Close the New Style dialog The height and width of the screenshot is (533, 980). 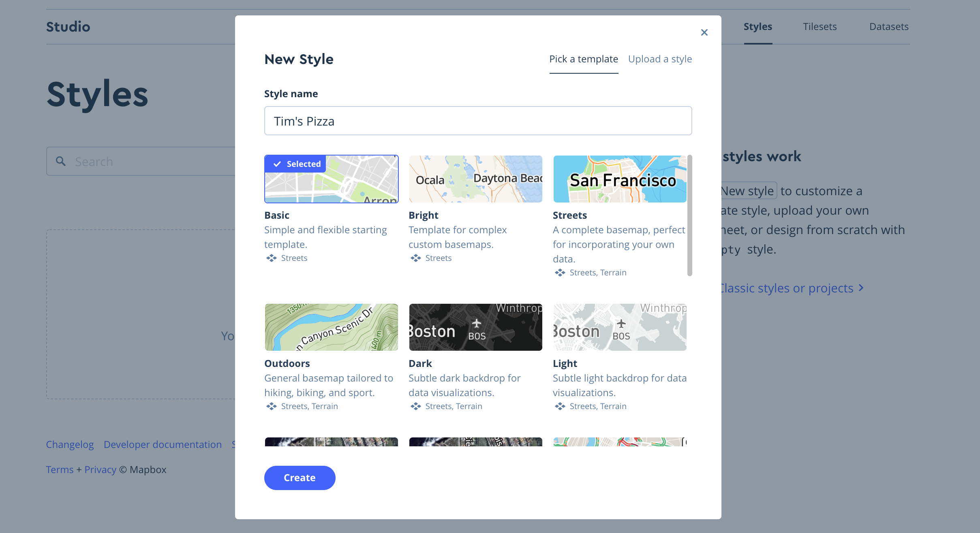click(x=704, y=32)
